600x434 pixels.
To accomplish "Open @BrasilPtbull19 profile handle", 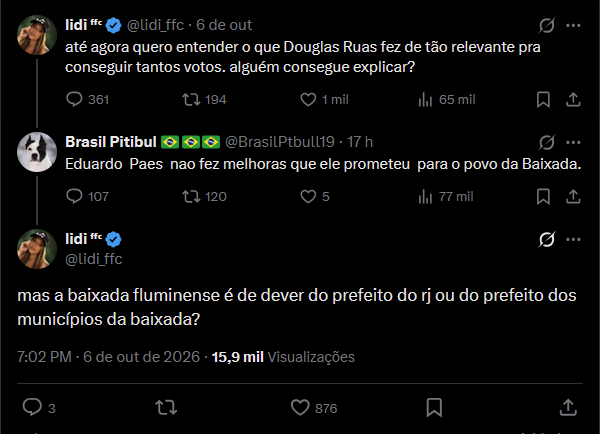I will tap(280, 142).
